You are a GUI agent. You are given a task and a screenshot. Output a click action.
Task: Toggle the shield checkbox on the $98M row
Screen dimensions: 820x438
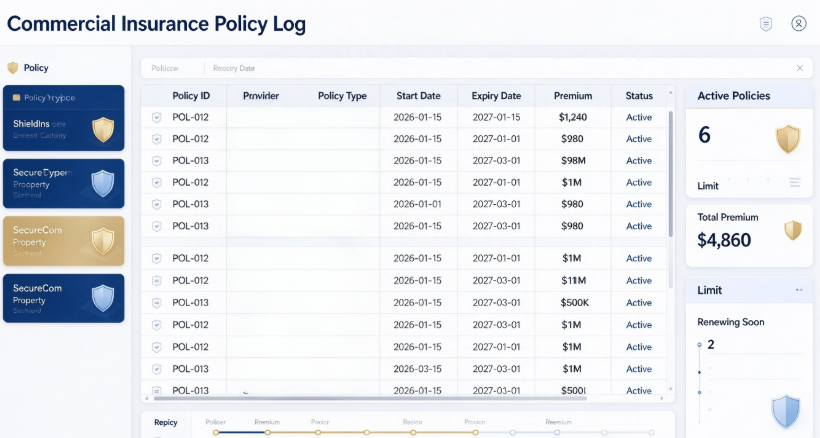(x=156, y=161)
